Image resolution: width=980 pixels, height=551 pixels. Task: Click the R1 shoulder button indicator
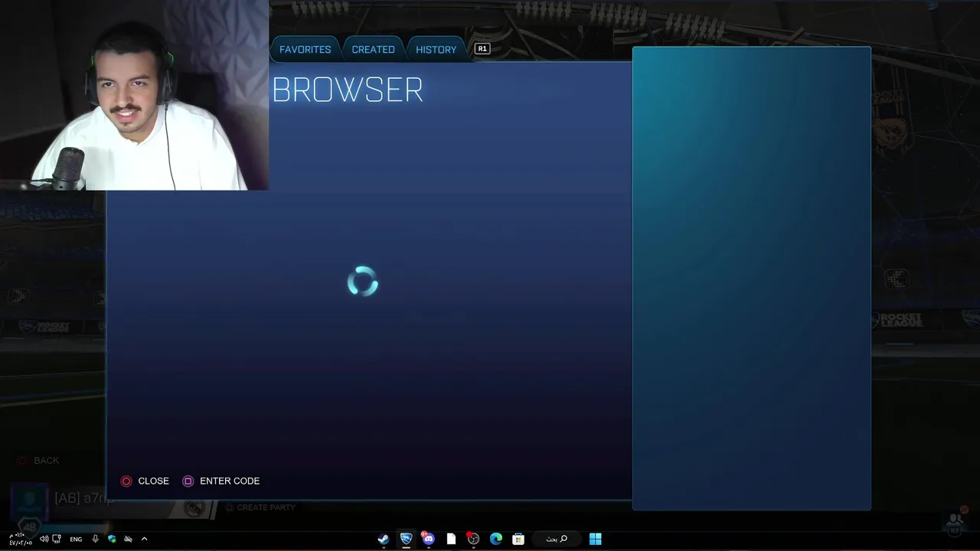(482, 48)
